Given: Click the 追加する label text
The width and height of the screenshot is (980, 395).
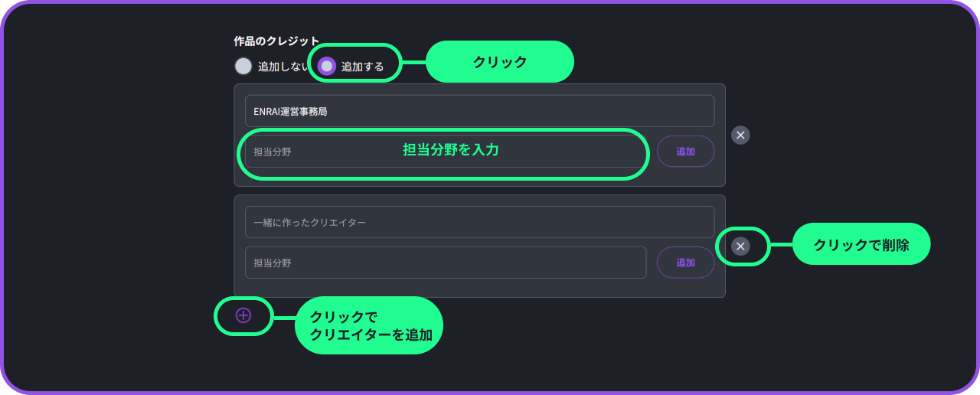Looking at the screenshot, I should [363, 67].
